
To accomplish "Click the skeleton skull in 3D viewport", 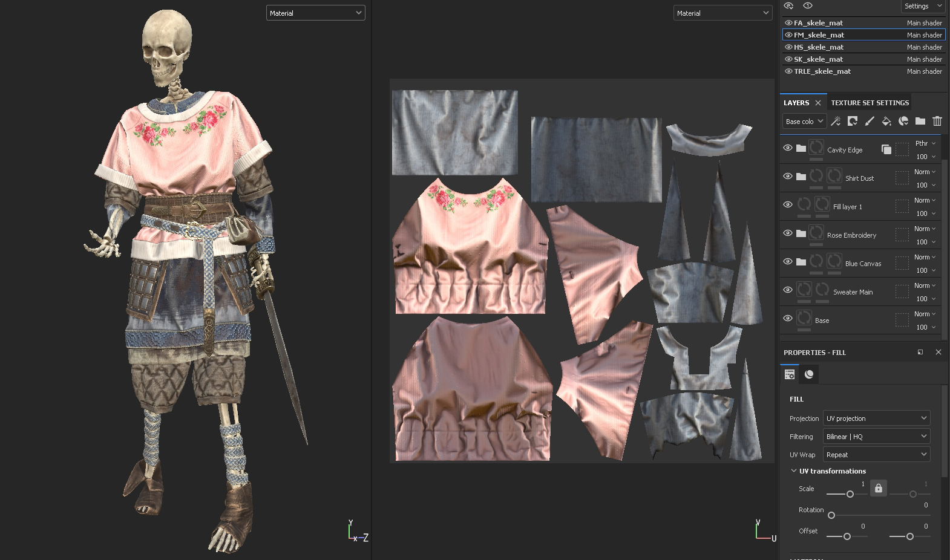I will 166,47.
